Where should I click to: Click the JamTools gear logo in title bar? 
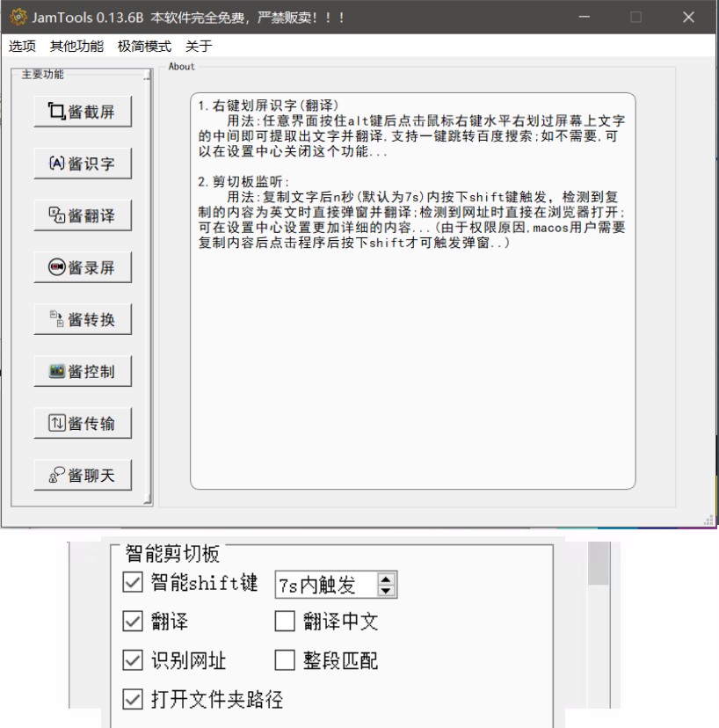18,18
